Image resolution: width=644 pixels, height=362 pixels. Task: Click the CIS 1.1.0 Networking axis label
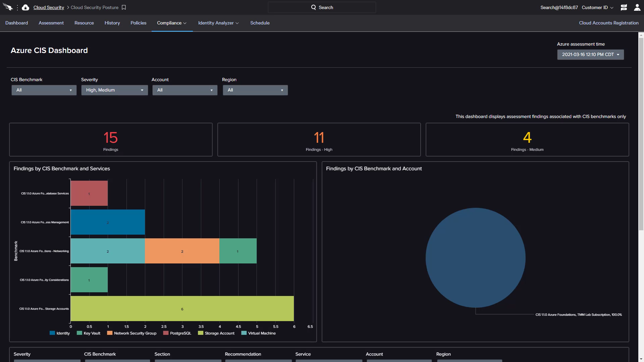tap(44, 251)
